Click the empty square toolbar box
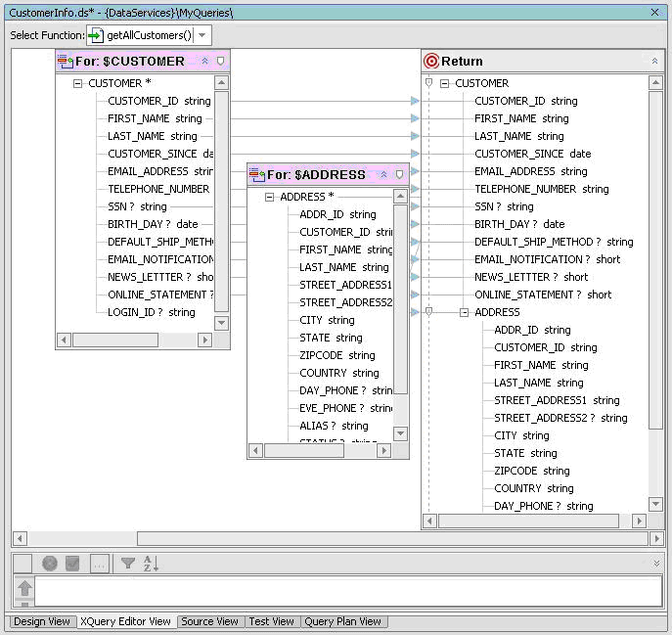Image resolution: width=672 pixels, height=635 pixels. pos(22,564)
